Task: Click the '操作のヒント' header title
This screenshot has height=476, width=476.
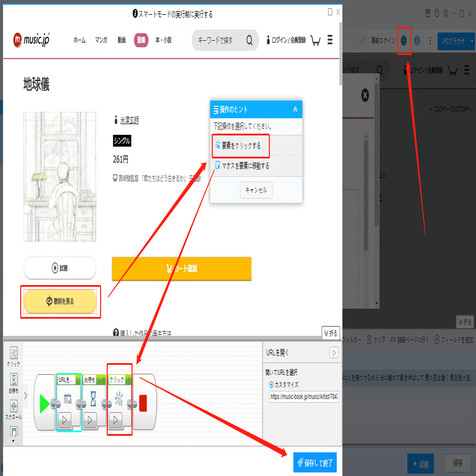Action: point(234,109)
